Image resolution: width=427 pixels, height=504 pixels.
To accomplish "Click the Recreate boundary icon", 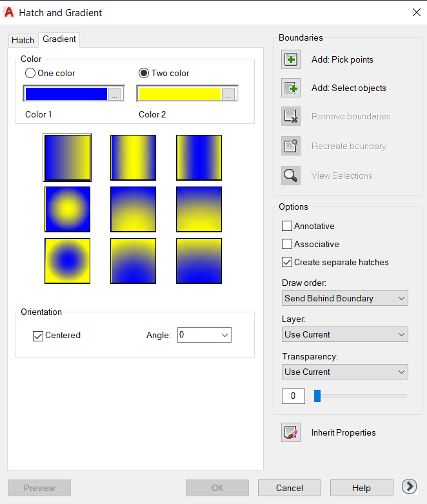I will click(x=291, y=146).
